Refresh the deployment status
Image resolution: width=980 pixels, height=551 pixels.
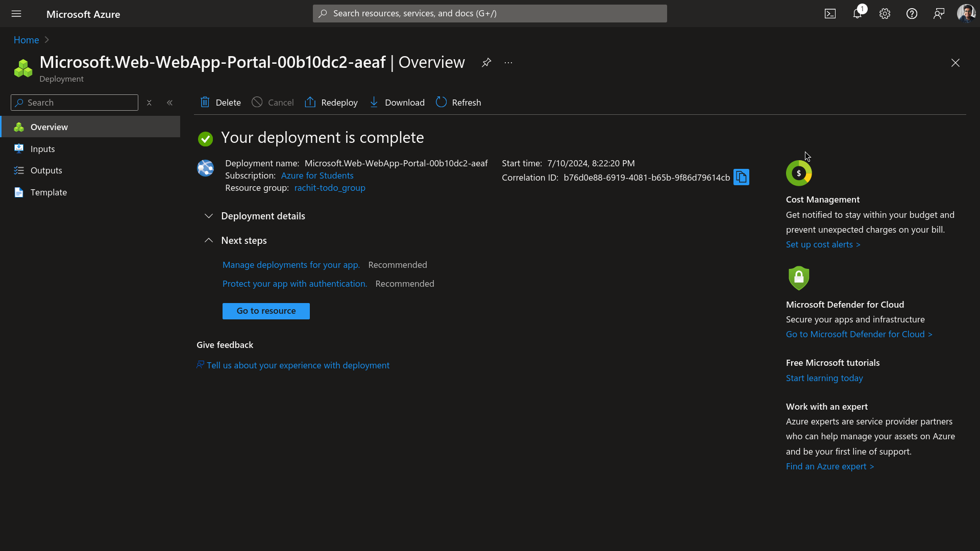coord(458,102)
